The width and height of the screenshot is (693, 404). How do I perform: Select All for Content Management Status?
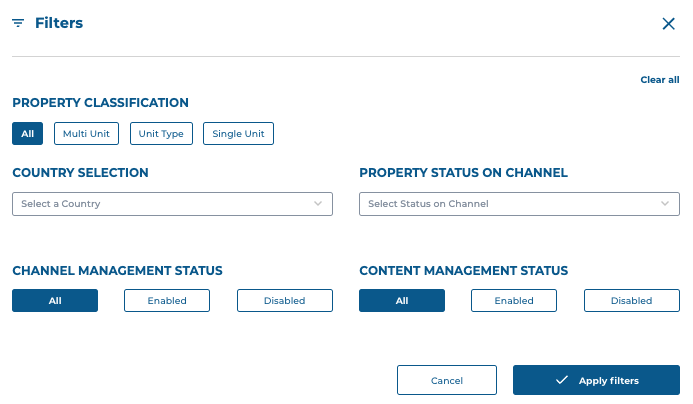coord(402,301)
